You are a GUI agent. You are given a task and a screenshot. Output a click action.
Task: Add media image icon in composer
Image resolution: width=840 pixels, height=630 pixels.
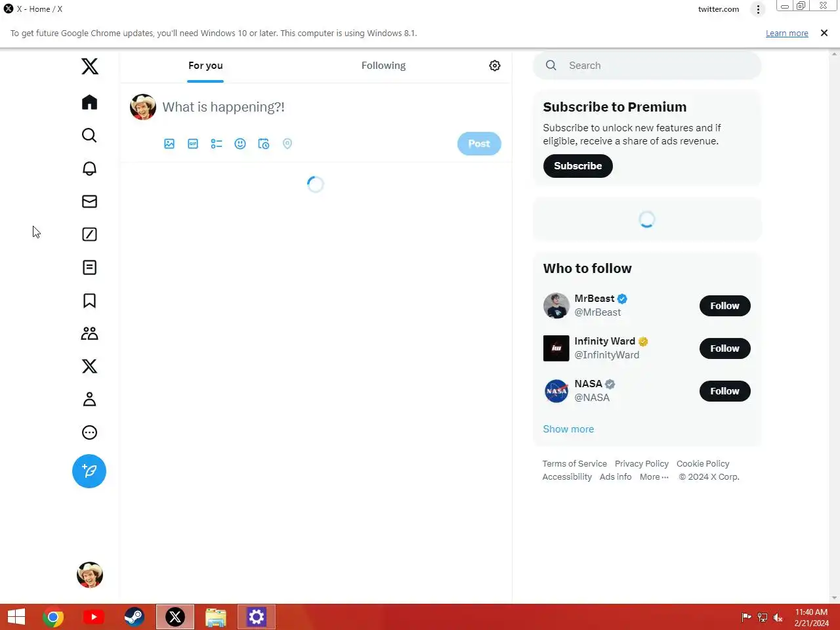pyautogui.click(x=169, y=144)
